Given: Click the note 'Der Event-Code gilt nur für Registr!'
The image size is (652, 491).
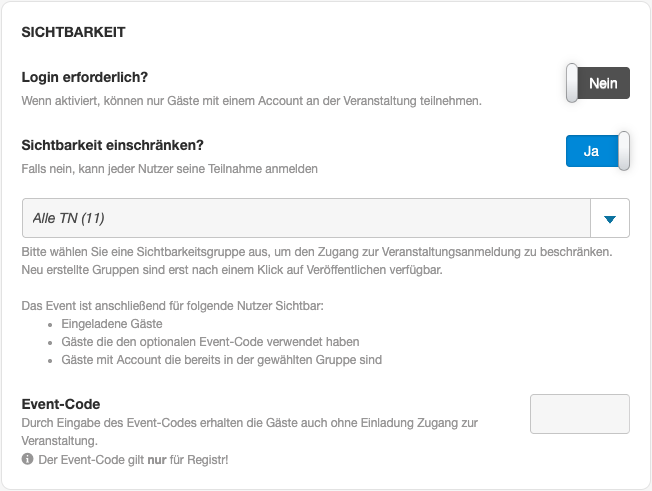Looking at the screenshot, I should point(131,459).
